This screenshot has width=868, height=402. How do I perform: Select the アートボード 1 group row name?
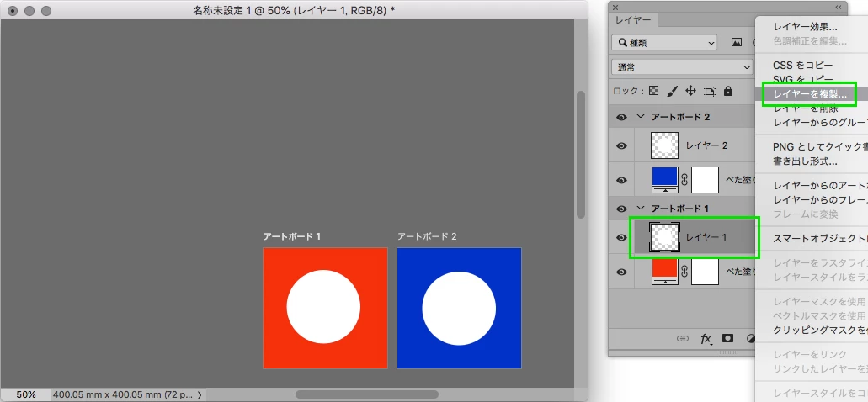[680, 208]
